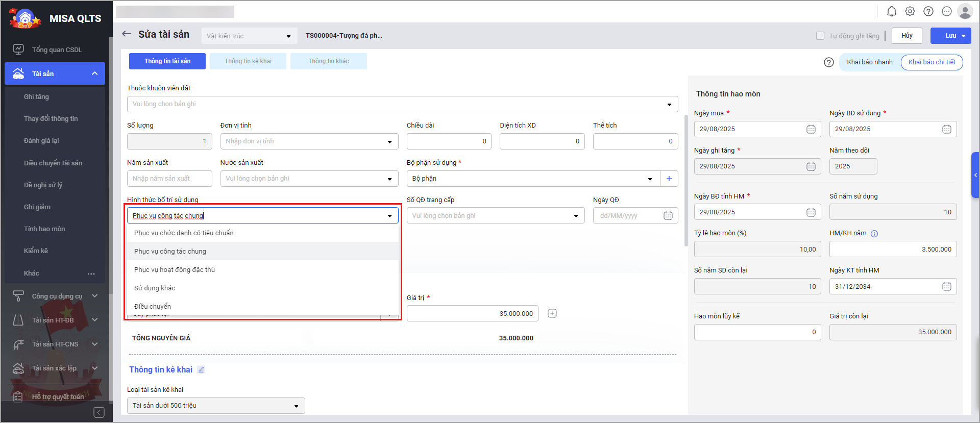The image size is (980, 423).
Task: Switch to the Thông tin kê khai tab
Action: tap(248, 61)
